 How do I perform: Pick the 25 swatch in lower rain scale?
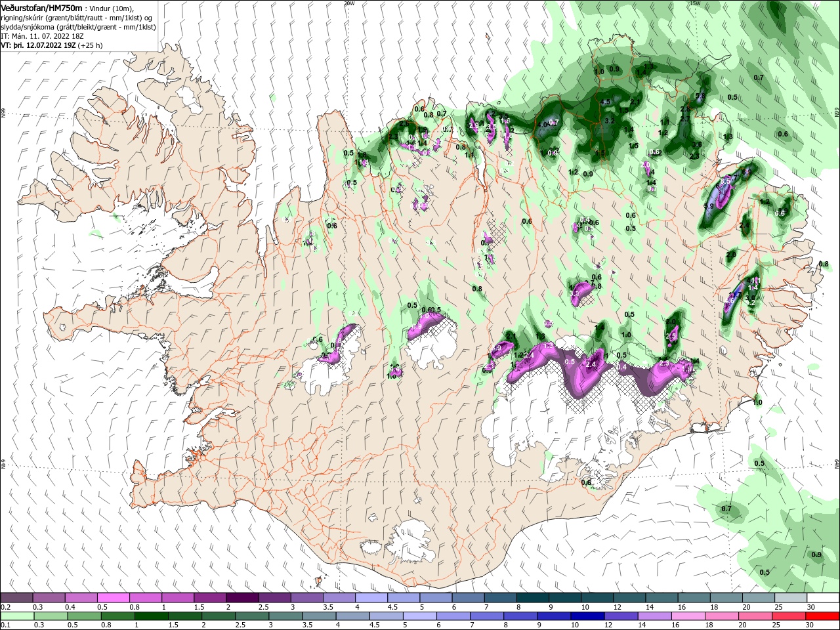(789, 616)
